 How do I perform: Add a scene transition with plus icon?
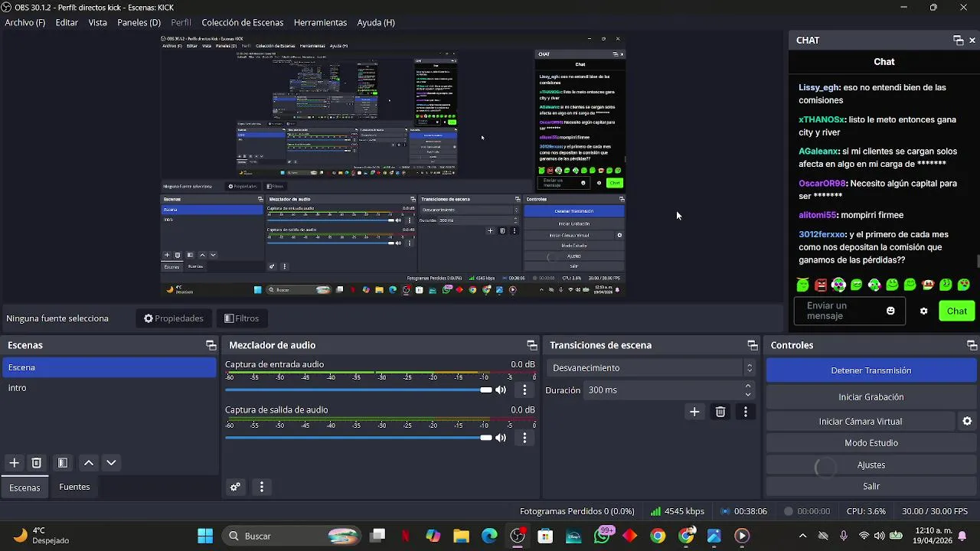pyautogui.click(x=694, y=412)
